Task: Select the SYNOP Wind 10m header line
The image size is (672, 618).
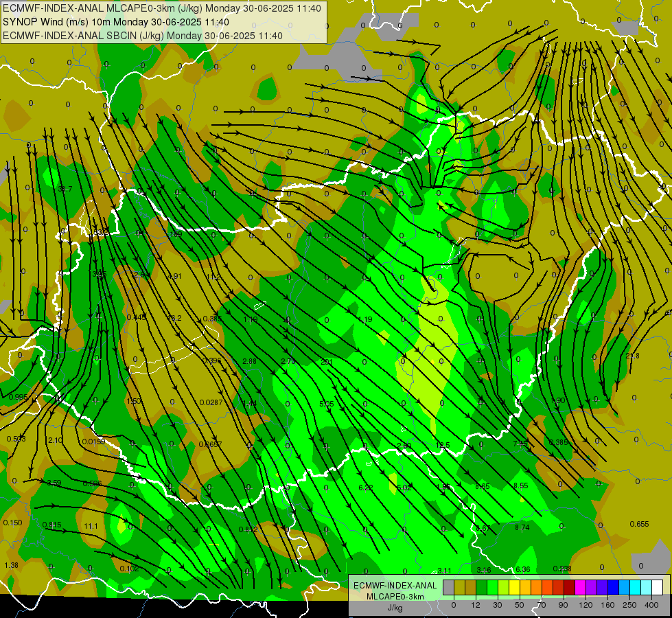Action: (116, 22)
